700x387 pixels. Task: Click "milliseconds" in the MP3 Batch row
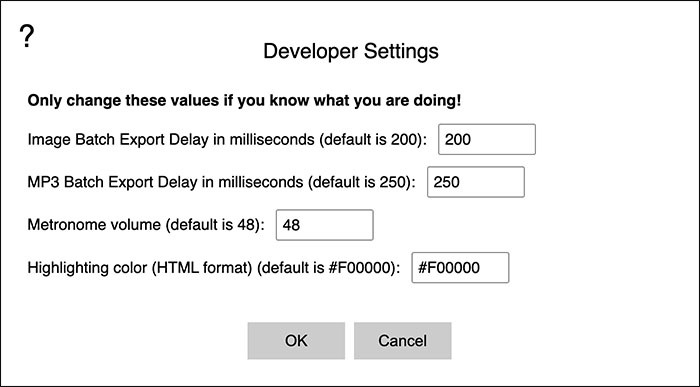(261, 182)
